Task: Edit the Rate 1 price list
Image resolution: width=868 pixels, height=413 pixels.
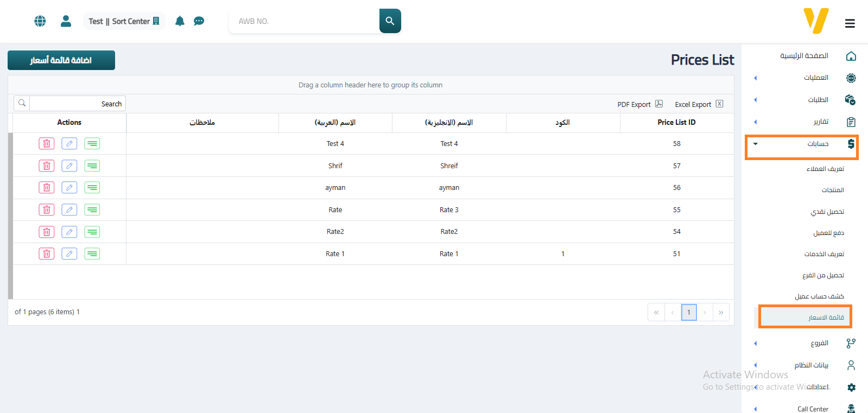Action: tap(69, 254)
